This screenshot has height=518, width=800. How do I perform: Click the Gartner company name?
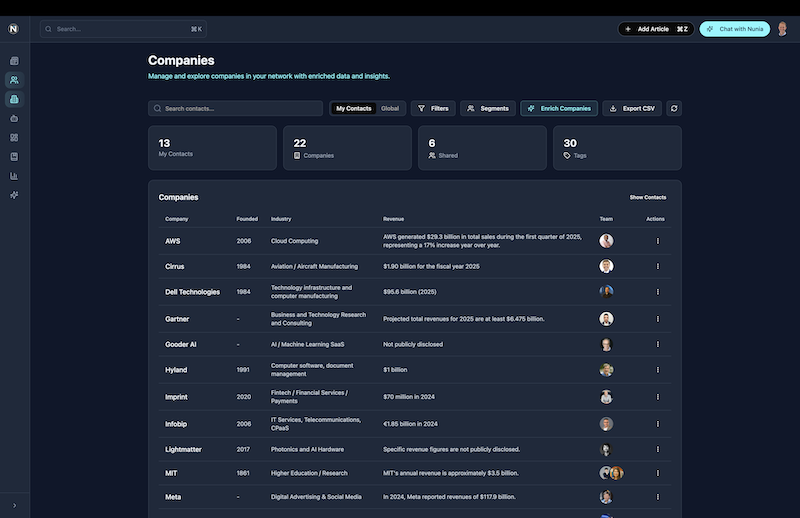[x=177, y=319]
